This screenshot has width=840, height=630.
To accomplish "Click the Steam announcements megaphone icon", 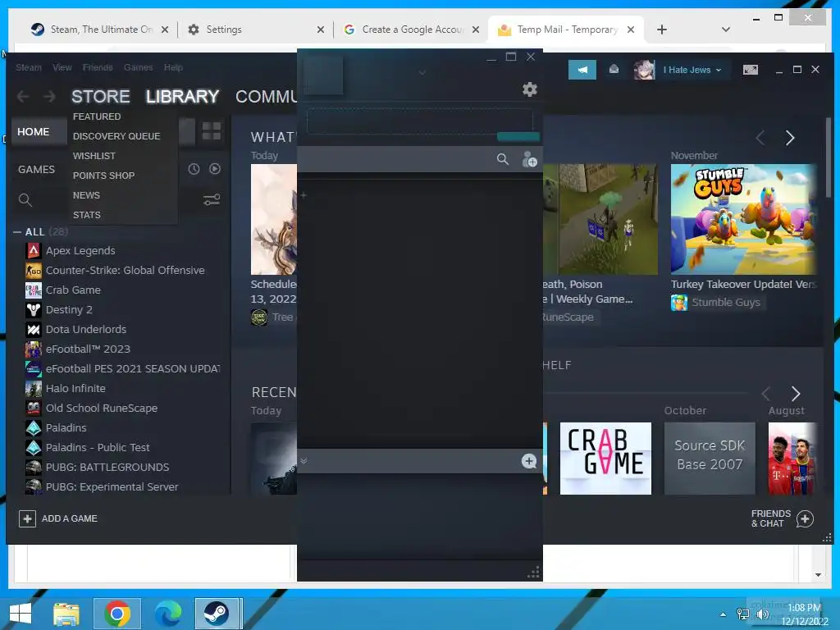I will click(x=582, y=70).
